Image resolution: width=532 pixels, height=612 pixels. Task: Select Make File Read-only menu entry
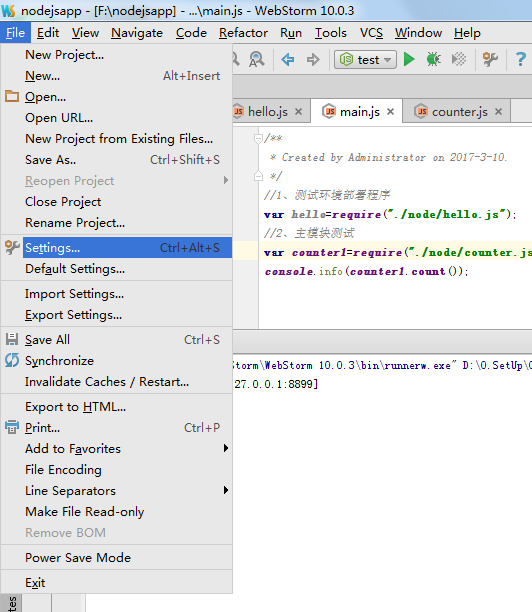(x=117, y=511)
